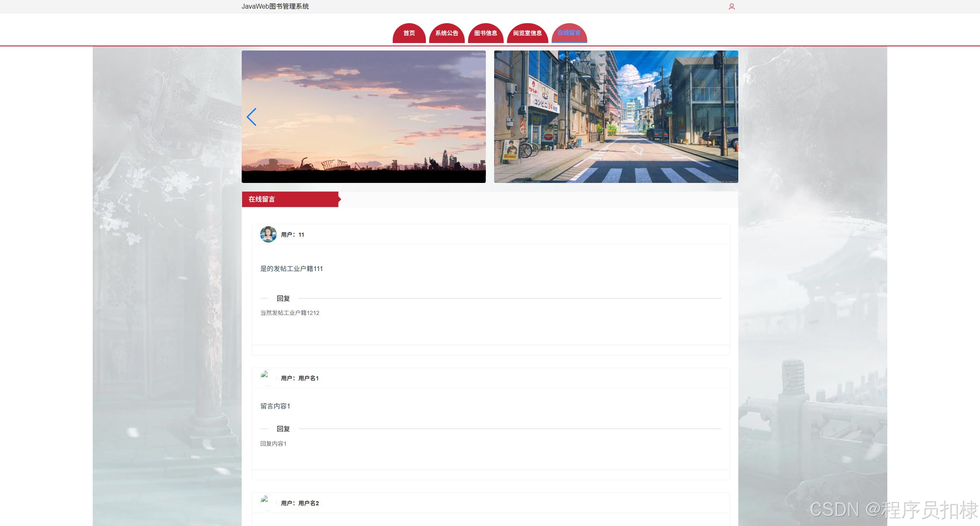Open the 首页 navigation tab
The width and height of the screenshot is (980, 526).
409,33
